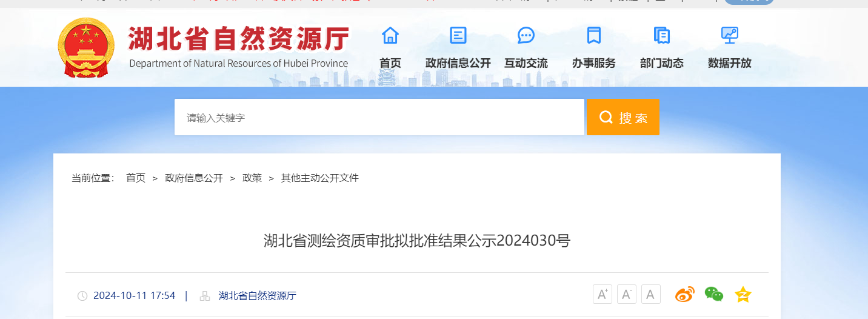Click the service bookmark icon
The height and width of the screenshot is (319, 868).
594,35
